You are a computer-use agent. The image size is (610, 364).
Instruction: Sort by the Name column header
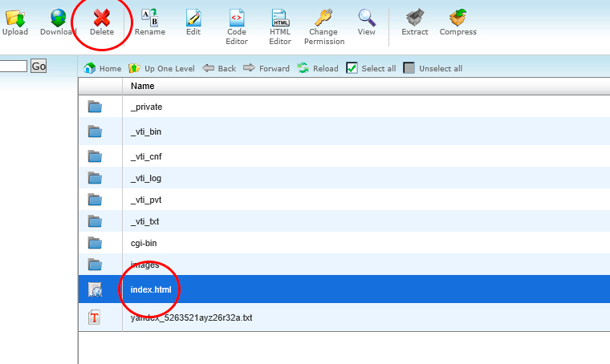tap(142, 86)
